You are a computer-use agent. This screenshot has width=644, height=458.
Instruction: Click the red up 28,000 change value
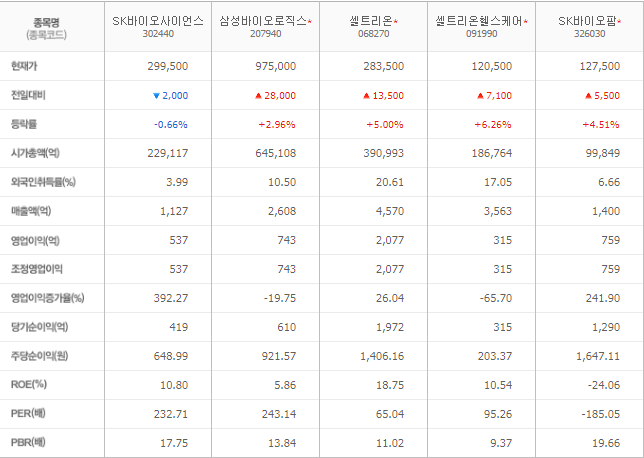(275, 96)
